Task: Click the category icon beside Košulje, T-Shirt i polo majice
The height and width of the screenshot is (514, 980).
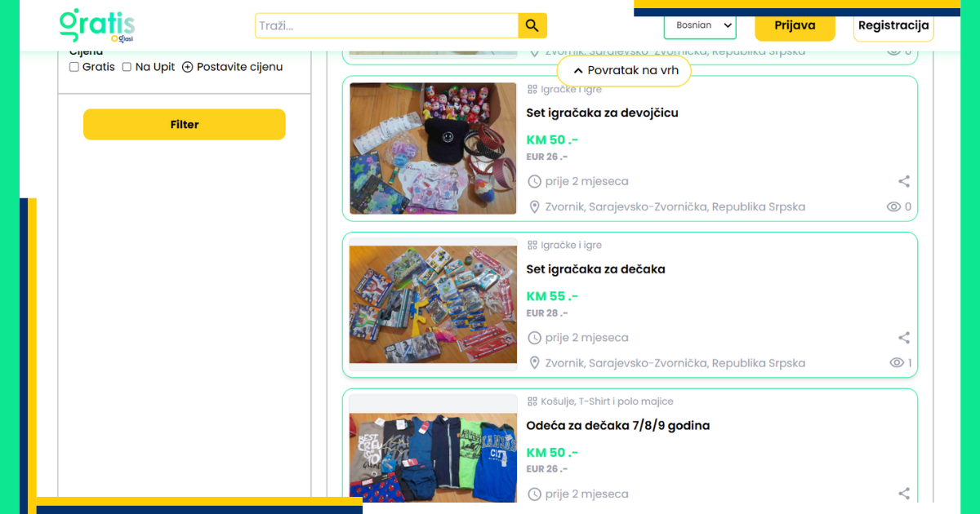Action: tap(532, 401)
